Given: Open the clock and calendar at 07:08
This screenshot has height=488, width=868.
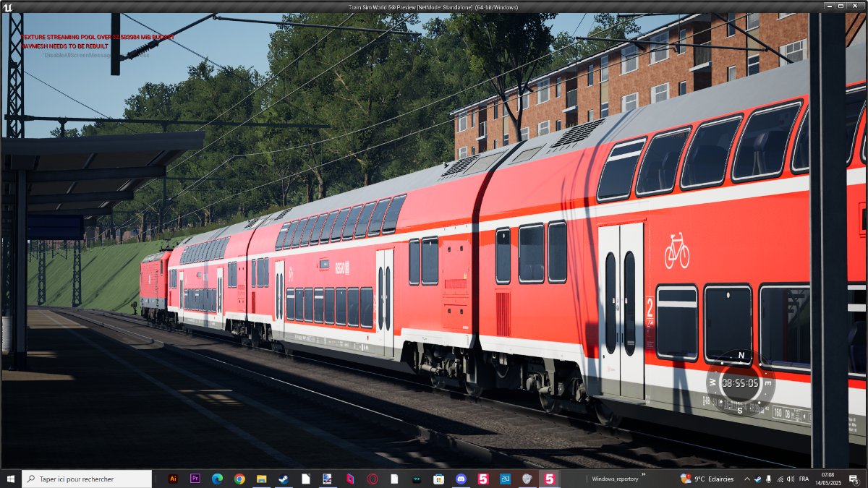Looking at the screenshot, I should click(x=828, y=479).
